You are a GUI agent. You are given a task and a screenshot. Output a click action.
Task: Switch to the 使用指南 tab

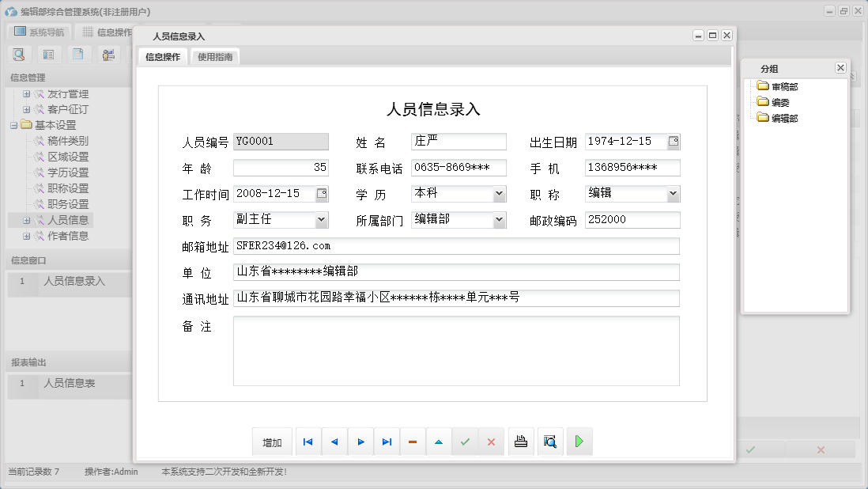(215, 56)
